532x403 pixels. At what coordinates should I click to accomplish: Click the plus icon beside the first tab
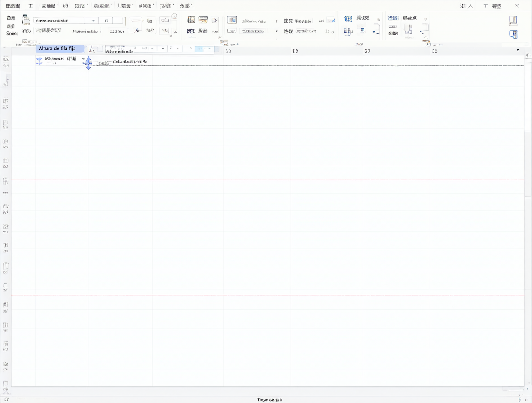[x=31, y=5]
